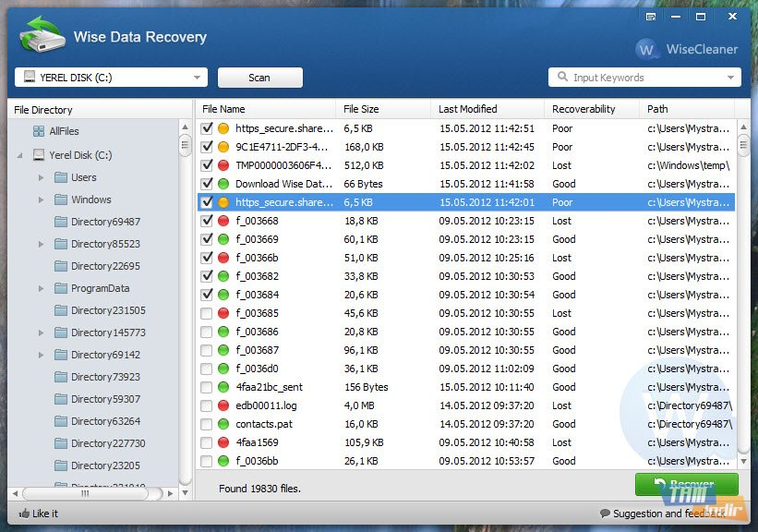Click the thumbs-up Like it icon
Viewport: 758px width, 532px height.
25,514
